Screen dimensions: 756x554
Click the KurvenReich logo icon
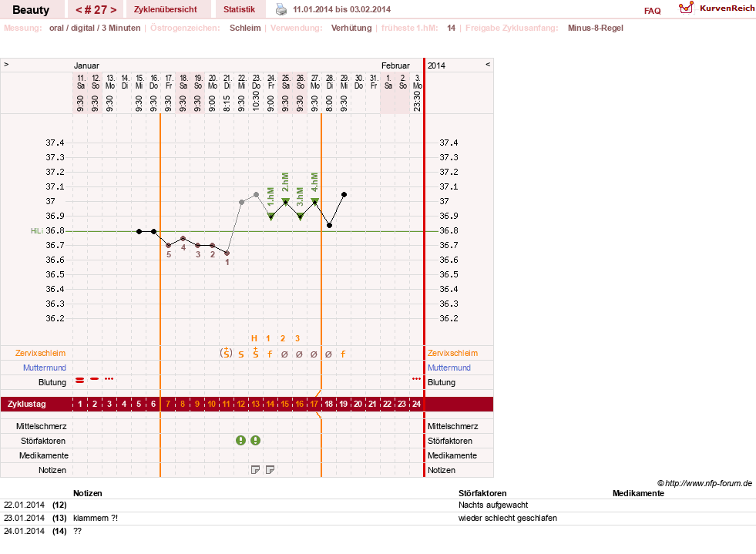pyautogui.click(x=686, y=8)
